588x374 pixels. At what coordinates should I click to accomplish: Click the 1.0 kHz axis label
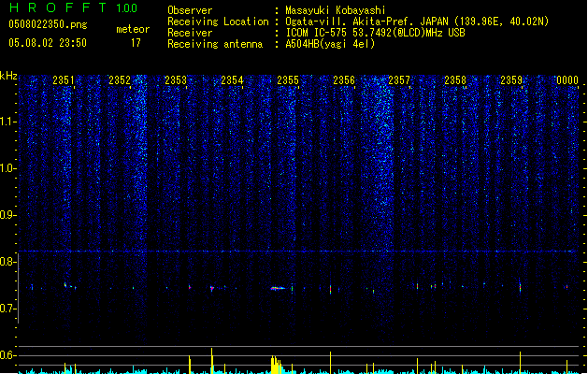[8, 168]
